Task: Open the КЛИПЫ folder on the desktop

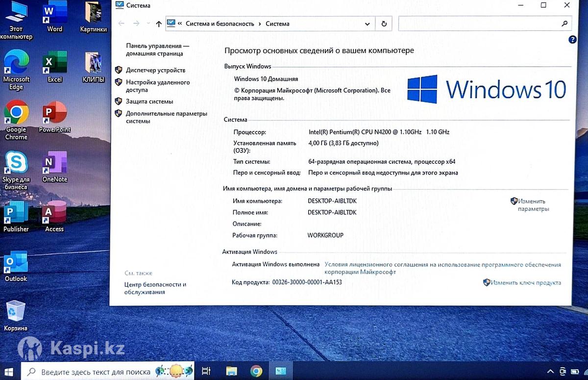Action: (x=94, y=67)
